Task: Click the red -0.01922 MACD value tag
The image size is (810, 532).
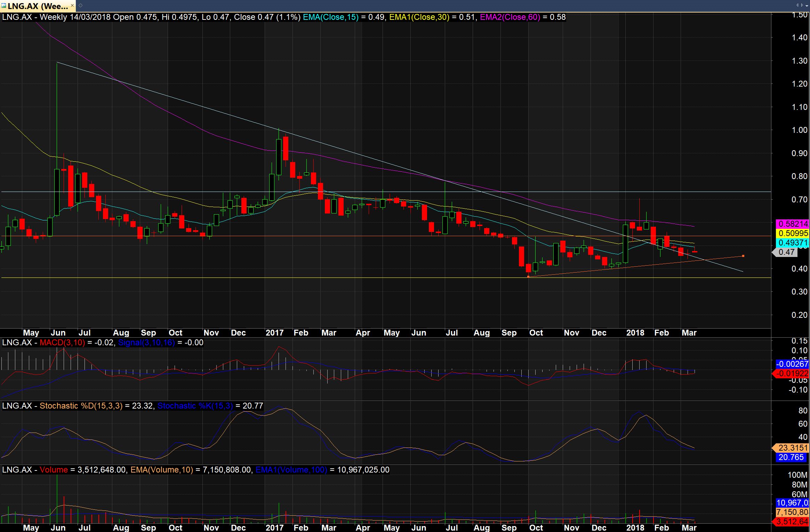Action: [791, 373]
